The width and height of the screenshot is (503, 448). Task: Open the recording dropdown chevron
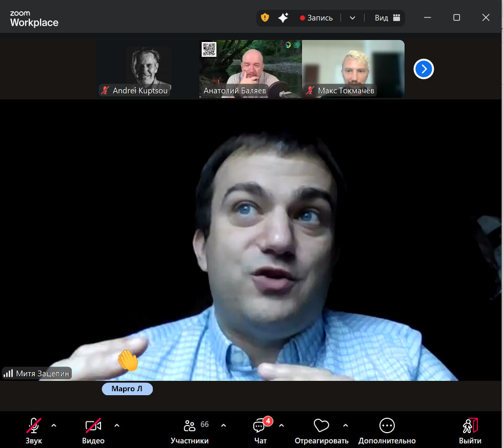click(352, 17)
